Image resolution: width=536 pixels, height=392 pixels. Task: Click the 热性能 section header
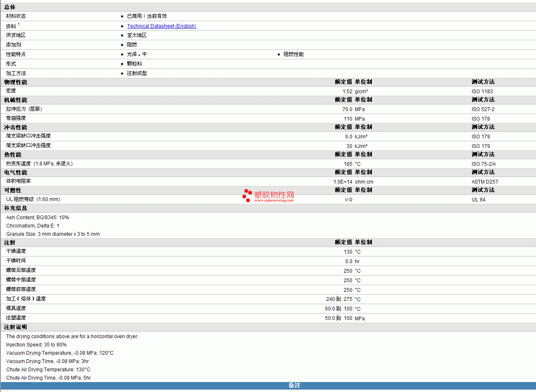click(13, 155)
